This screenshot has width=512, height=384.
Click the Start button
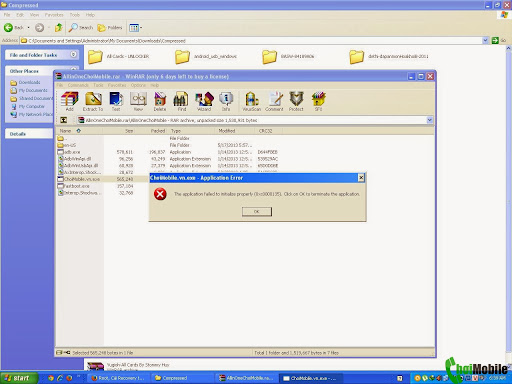click(19, 378)
